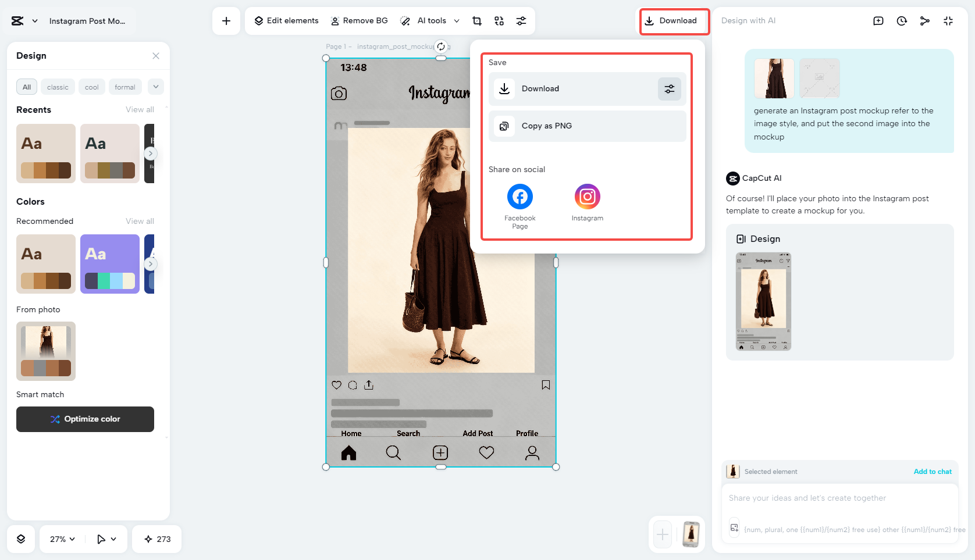The width and height of the screenshot is (975, 560).
Task: Toggle the classic style filter
Action: click(x=58, y=87)
